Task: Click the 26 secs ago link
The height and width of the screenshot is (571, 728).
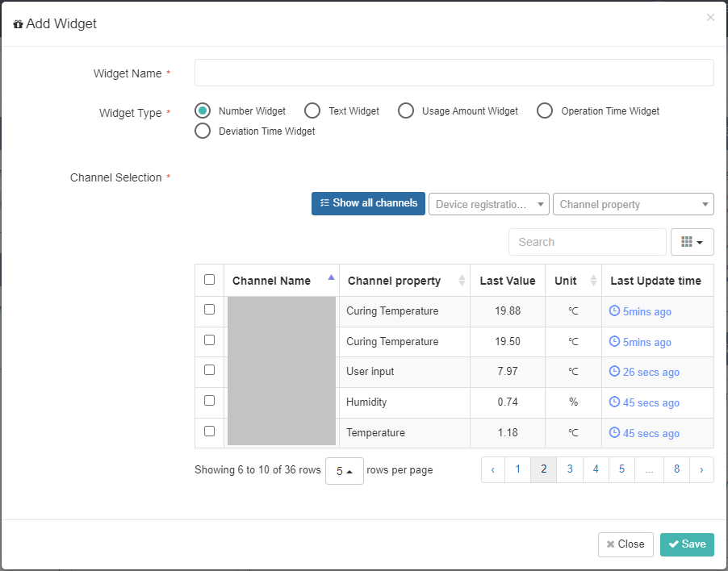Action: 651,372
